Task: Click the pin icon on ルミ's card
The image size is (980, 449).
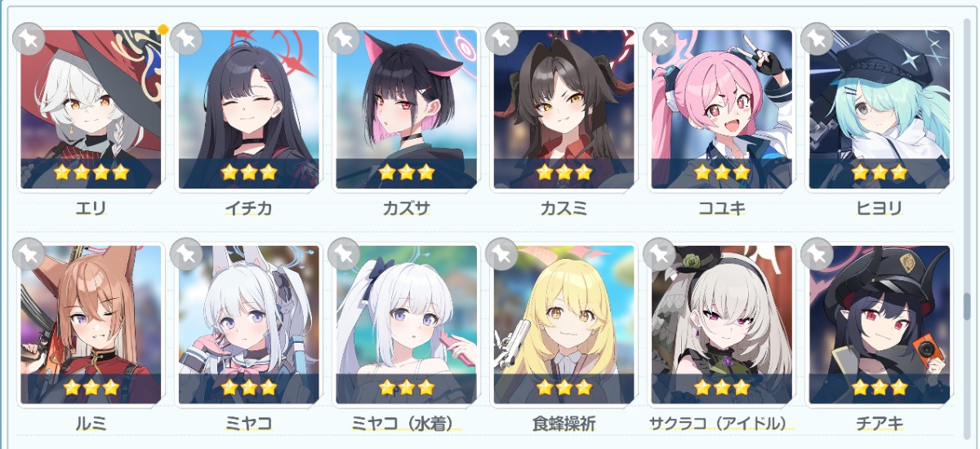Action: [29, 254]
